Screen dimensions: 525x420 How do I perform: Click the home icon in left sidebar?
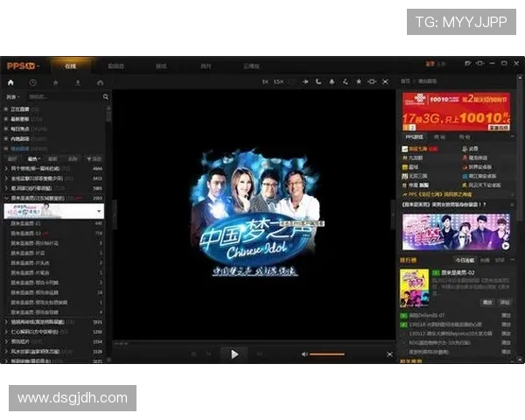pyautogui.click(x=10, y=81)
